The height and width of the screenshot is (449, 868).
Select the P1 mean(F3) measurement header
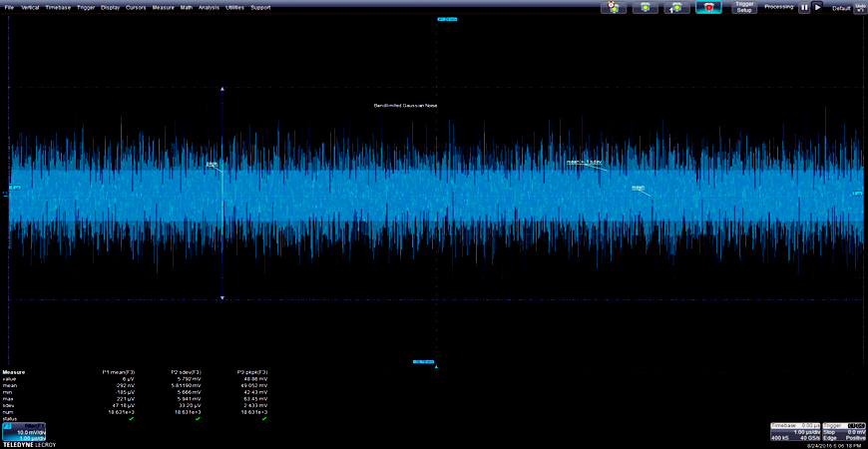coord(119,372)
